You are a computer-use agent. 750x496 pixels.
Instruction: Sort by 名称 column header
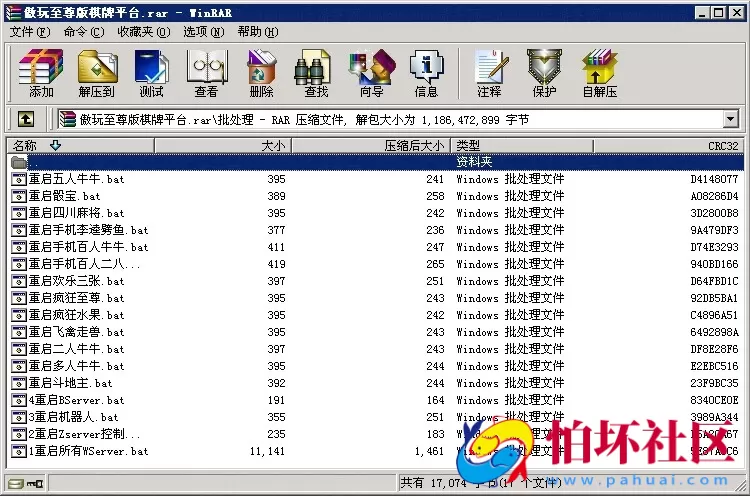(80, 145)
